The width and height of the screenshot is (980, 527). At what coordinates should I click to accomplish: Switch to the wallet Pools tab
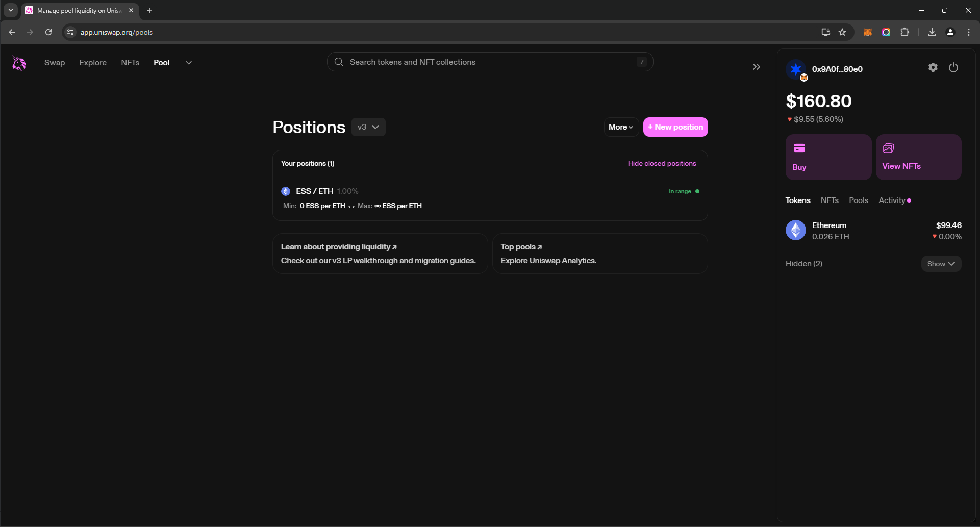[x=859, y=200]
